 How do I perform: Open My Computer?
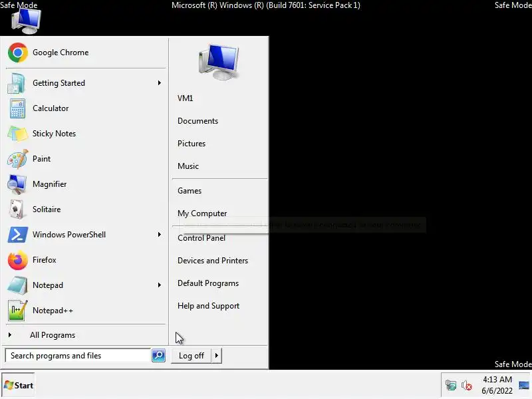202,213
